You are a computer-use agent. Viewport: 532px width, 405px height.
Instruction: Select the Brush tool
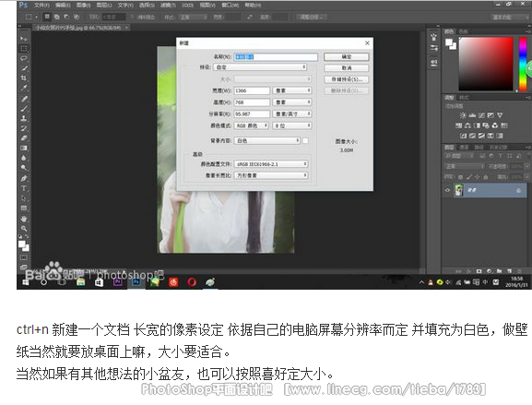[23, 109]
